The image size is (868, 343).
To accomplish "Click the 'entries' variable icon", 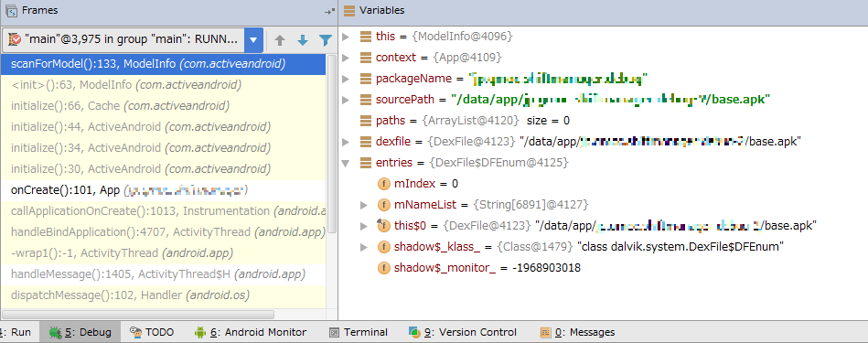I will point(365,163).
